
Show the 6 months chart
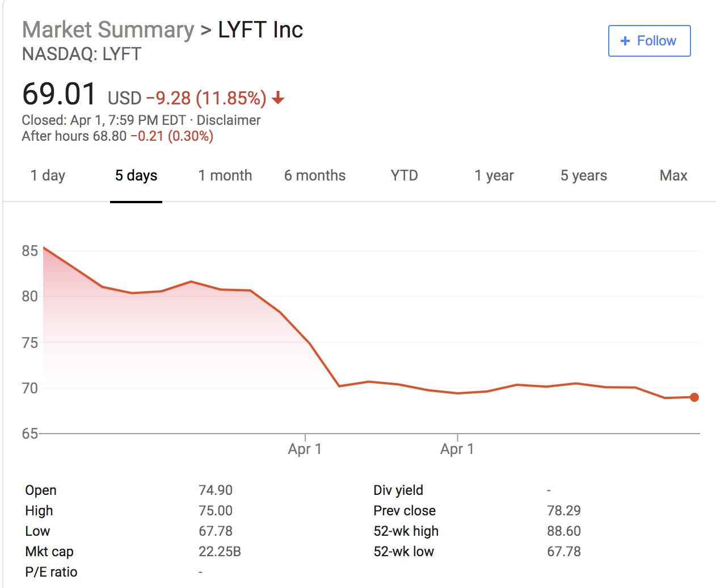(315, 175)
